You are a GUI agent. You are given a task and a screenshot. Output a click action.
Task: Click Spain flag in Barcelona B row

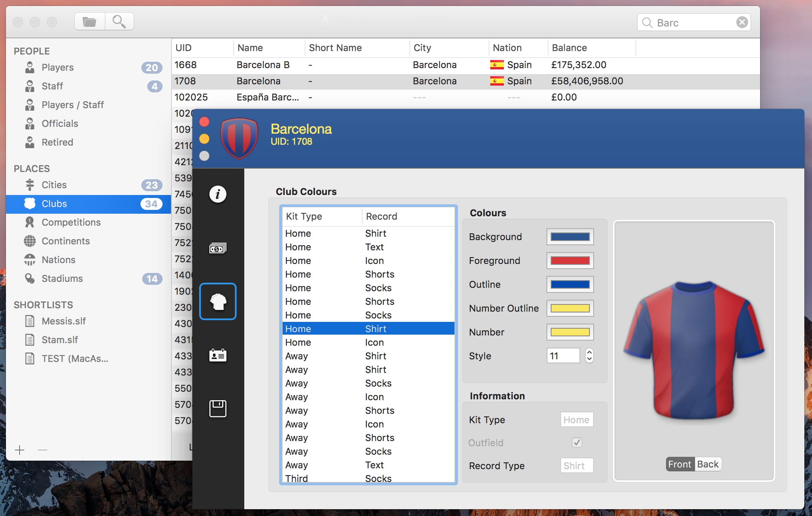[497, 65]
